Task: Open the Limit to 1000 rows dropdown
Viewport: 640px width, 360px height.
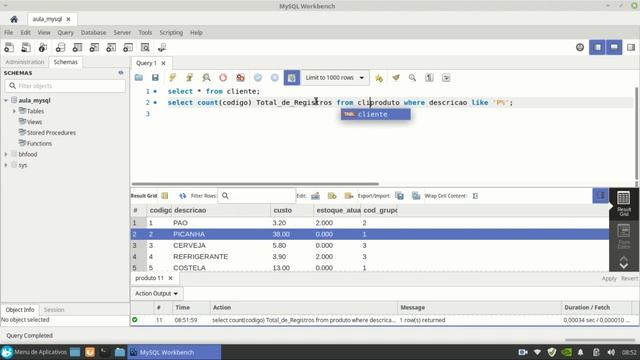Action: [x=335, y=78]
